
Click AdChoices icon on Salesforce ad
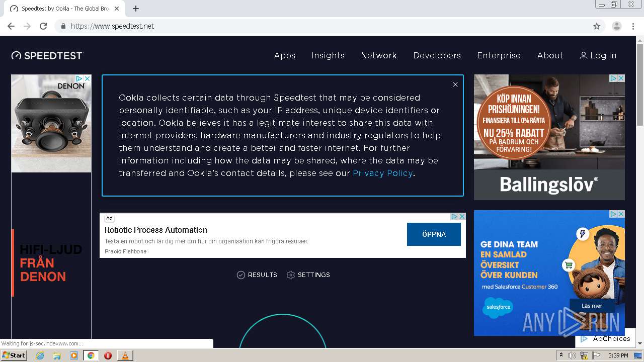[613, 214]
